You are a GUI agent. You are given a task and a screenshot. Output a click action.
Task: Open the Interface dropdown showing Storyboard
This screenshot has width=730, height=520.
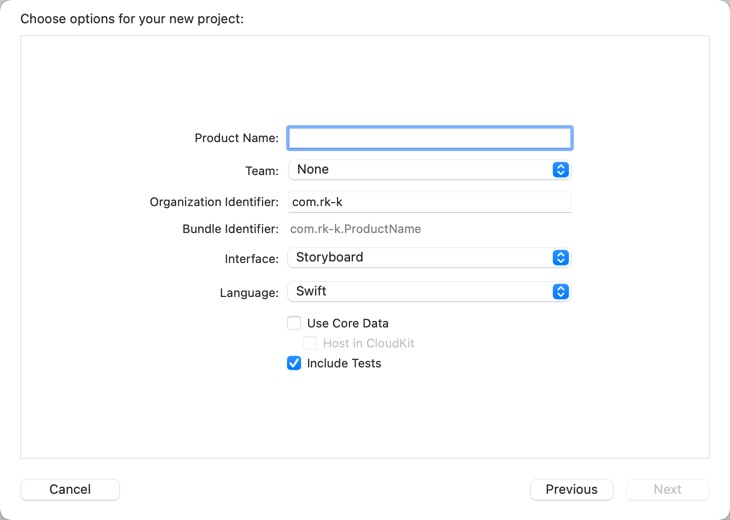[429, 257]
